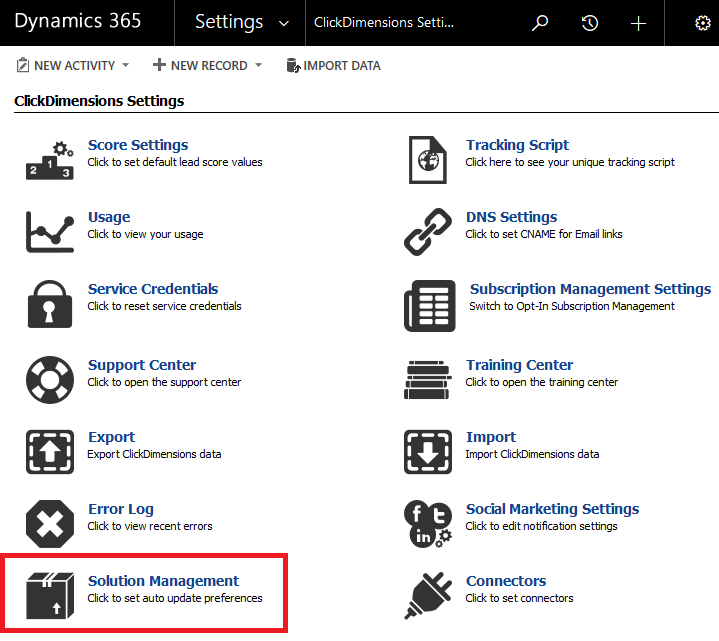This screenshot has width=719, height=641.
Task: Open the Import link
Action: point(491,437)
